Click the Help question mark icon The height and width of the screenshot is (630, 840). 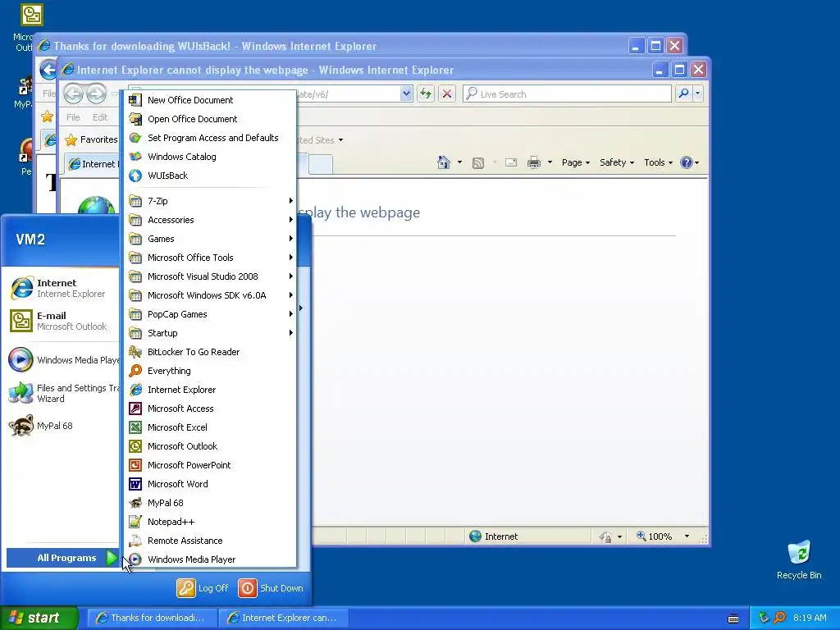[687, 162]
